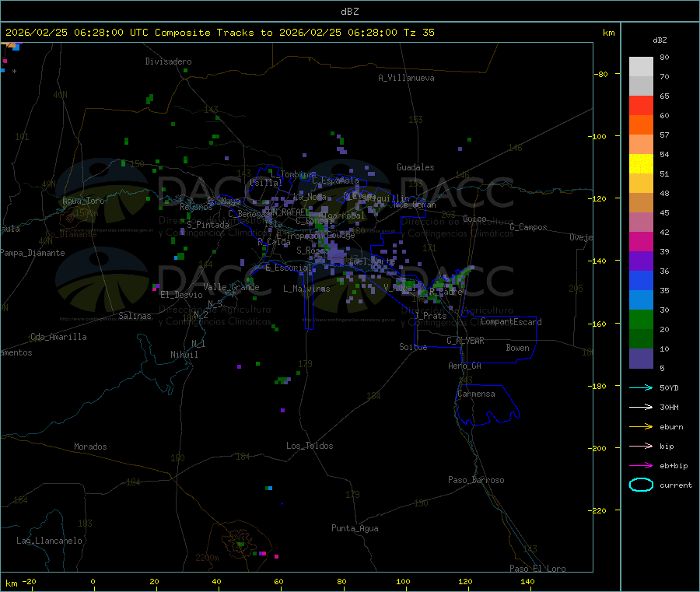This screenshot has width=700, height=592.
Task: Click the Punta_Agua map label
Action: point(355,528)
